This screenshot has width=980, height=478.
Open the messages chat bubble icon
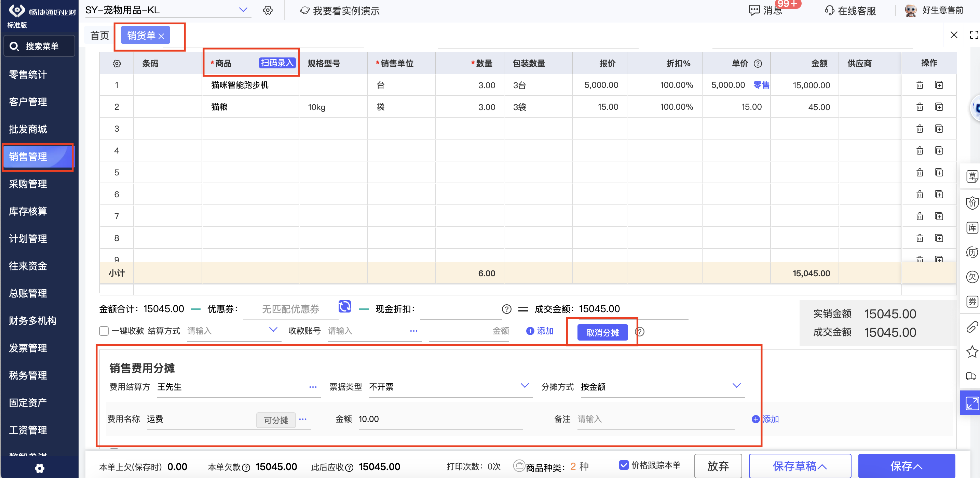tap(754, 10)
